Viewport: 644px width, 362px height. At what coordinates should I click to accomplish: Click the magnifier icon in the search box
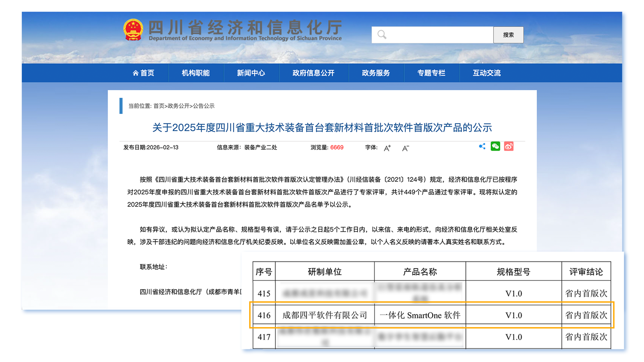[382, 35]
